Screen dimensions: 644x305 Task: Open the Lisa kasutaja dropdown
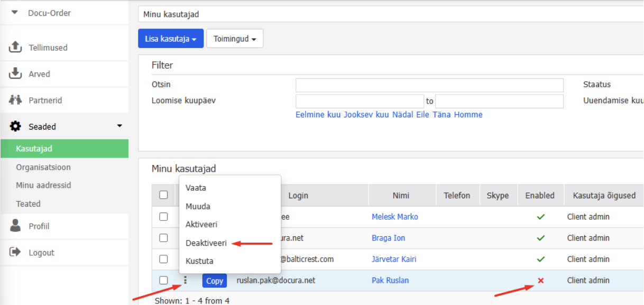(170, 39)
